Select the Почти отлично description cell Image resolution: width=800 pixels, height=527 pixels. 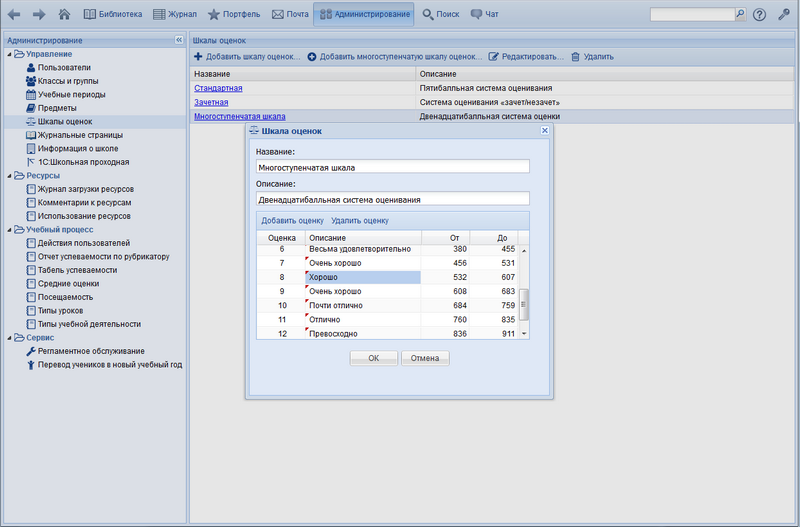[x=363, y=306]
